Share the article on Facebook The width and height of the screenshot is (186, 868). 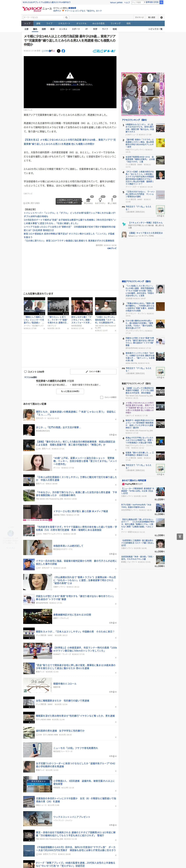(x=63, y=51)
